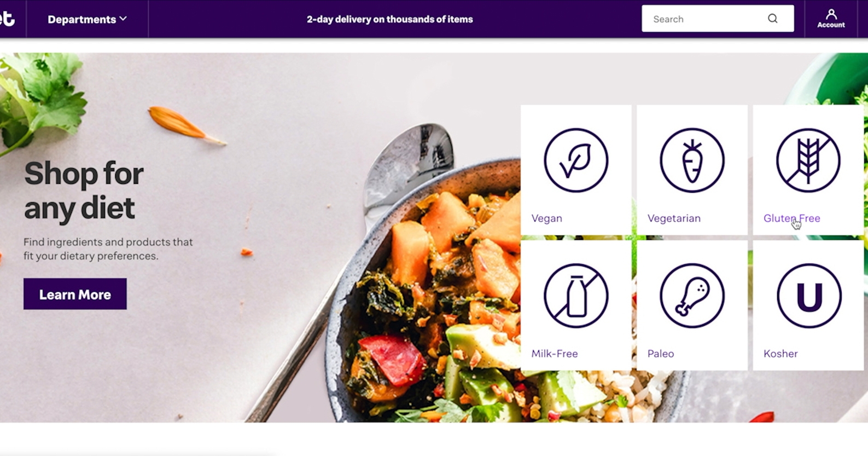Click the Milk-Free label text
Viewport: 868px width, 456px height.
pyautogui.click(x=555, y=354)
